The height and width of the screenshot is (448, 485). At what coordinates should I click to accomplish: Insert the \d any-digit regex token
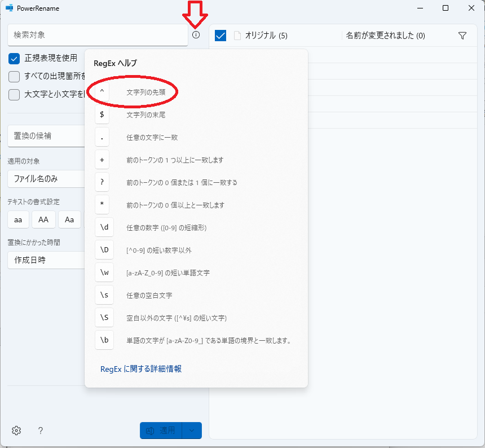pyautogui.click(x=104, y=227)
